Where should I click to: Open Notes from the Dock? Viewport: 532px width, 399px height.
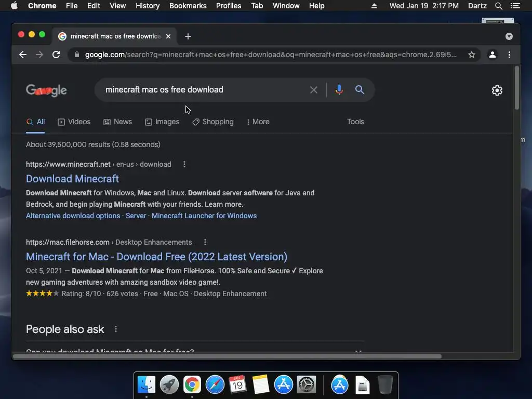point(261,385)
